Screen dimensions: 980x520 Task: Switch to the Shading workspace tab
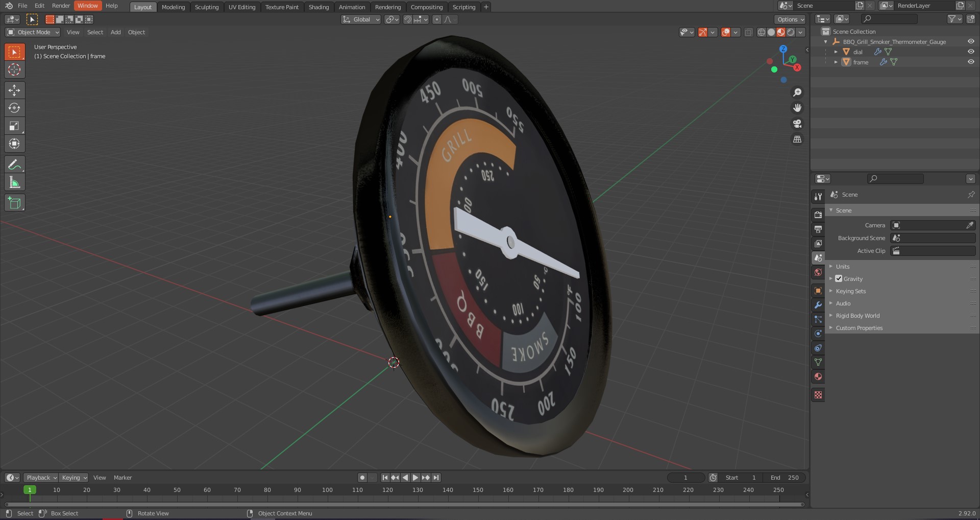pyautogui.click(x=318, y=7)
